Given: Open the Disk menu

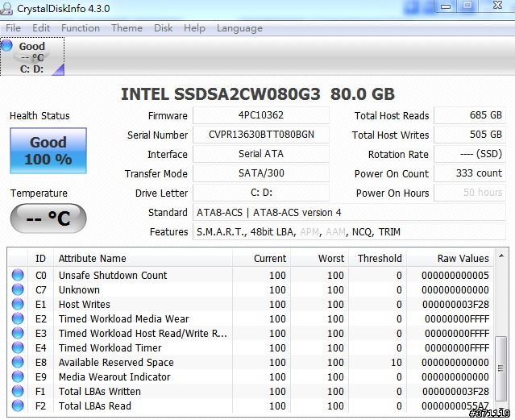Looking at the screenshot, I should 164,28.
